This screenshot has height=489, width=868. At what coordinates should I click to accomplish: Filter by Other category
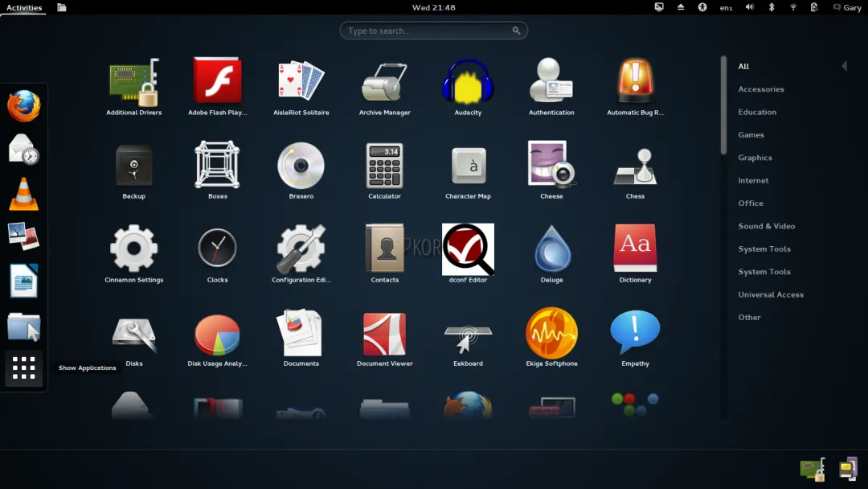point(750,318)
